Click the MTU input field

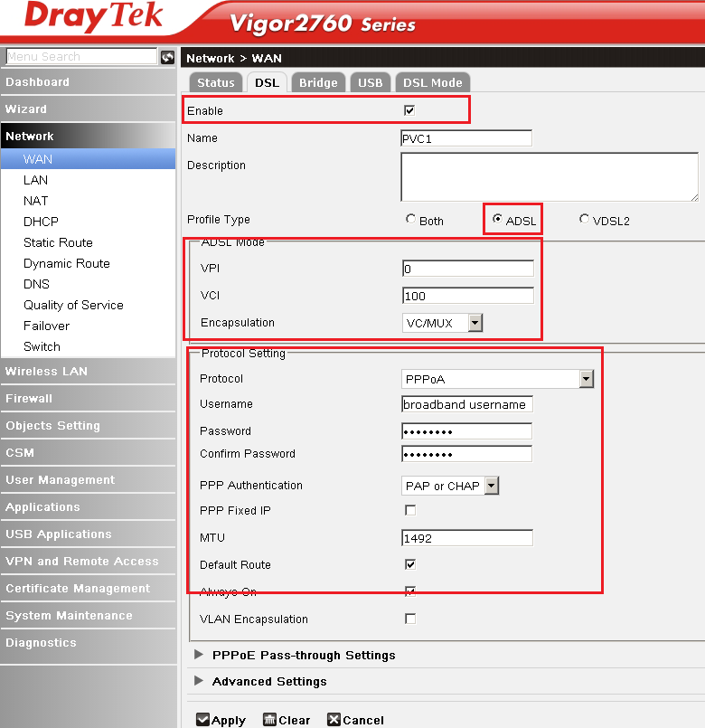coord(467,538)
